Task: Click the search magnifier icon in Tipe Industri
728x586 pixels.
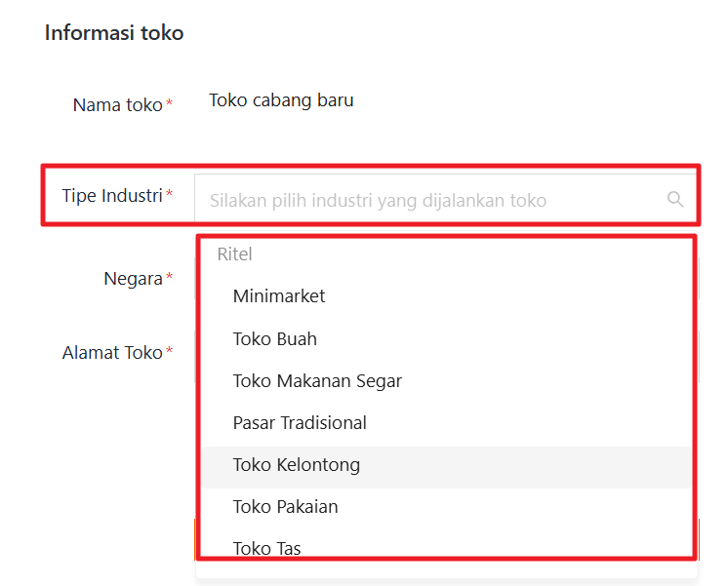Action: [675, 200]
